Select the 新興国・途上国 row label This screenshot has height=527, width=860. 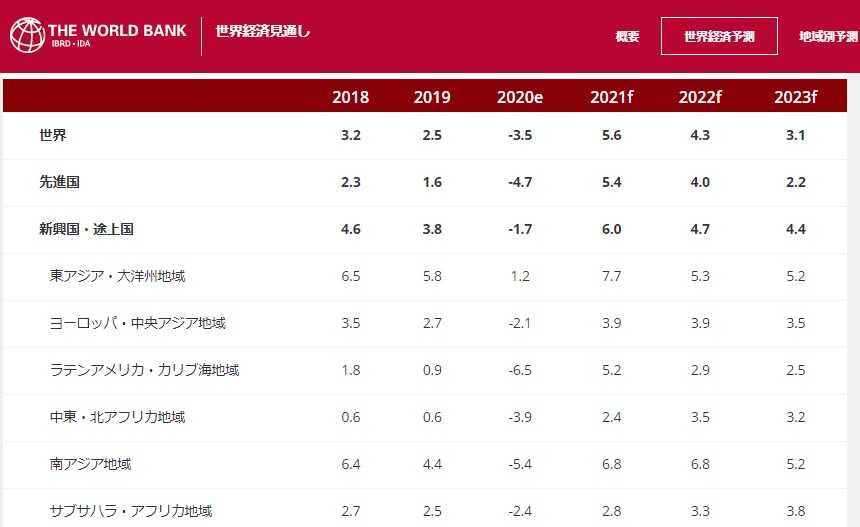click(x=86, y=229)
